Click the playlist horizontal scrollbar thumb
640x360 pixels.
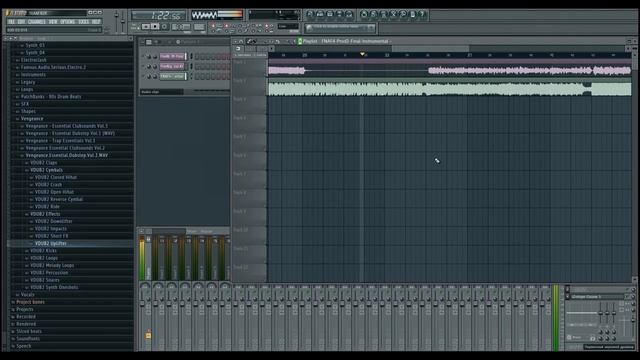[x=430, y=49]
